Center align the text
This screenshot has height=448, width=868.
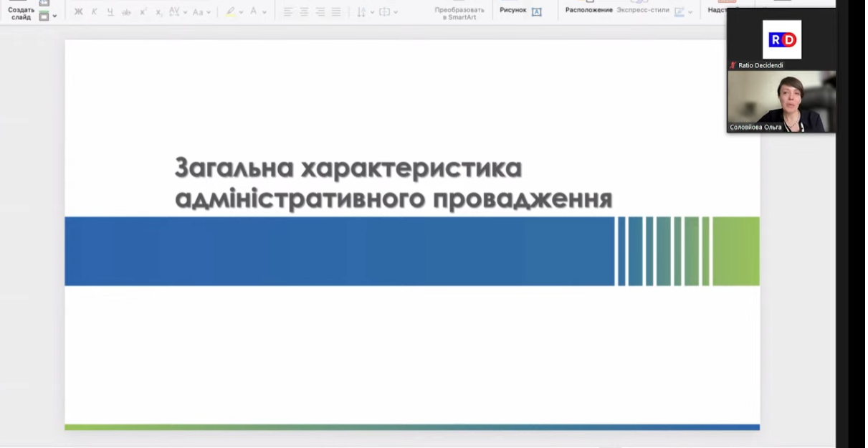[304, 12]
